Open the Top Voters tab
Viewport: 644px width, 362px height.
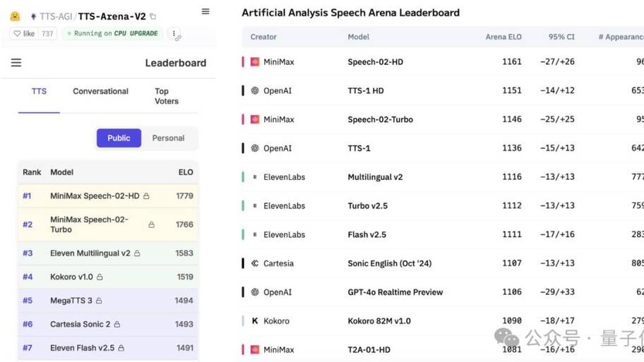[167, 96]
